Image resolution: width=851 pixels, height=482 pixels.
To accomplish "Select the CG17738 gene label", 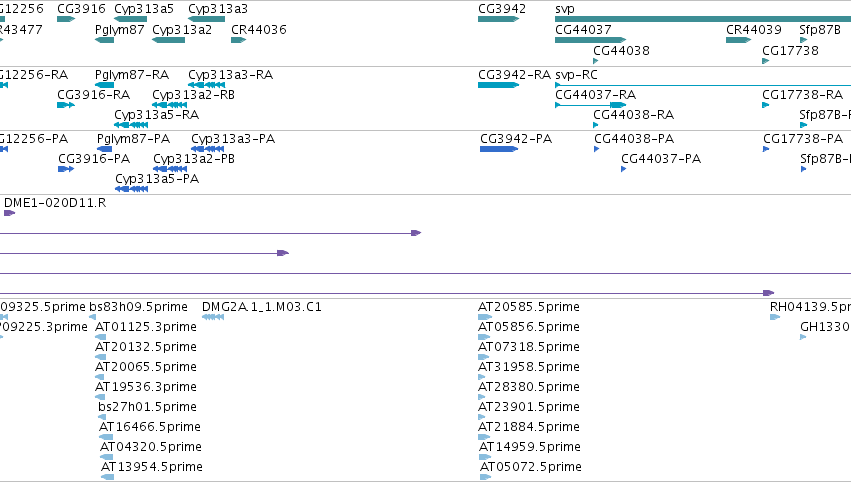I will 790,50.
